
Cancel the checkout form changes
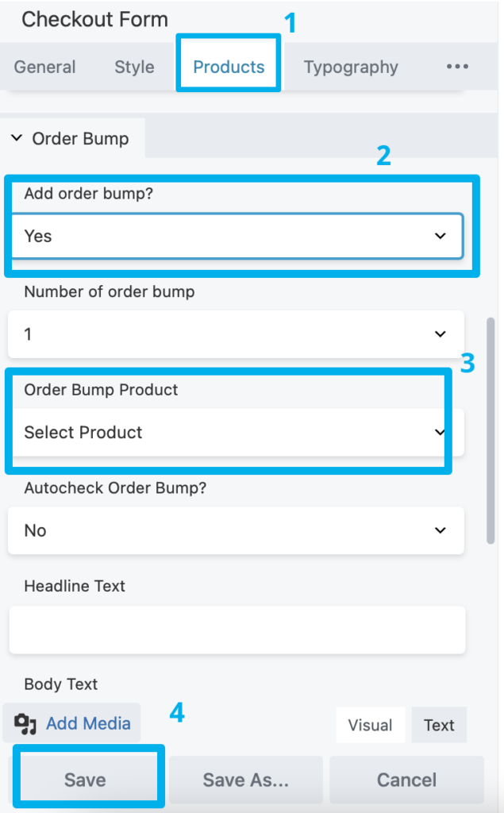(406, 780)
